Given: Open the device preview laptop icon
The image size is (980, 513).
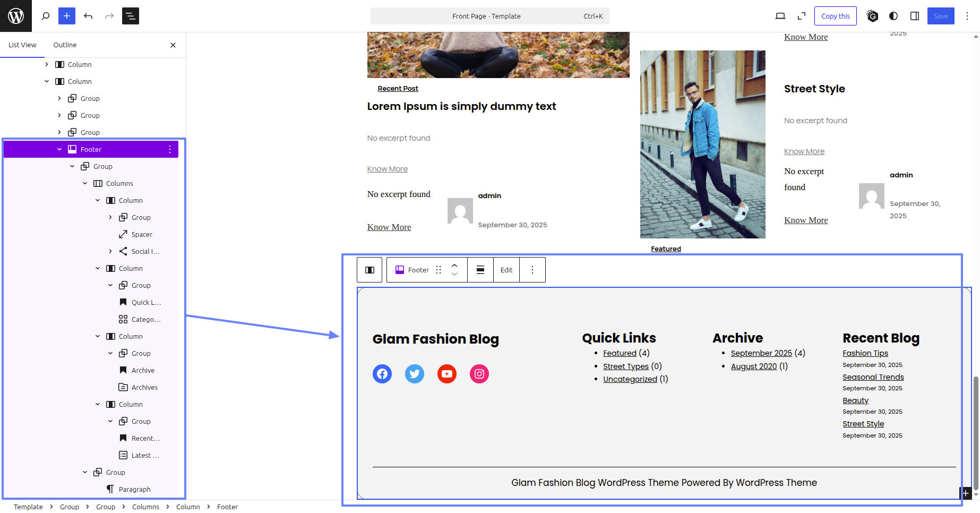Looking at the screenshot, I should coord(780,16).
